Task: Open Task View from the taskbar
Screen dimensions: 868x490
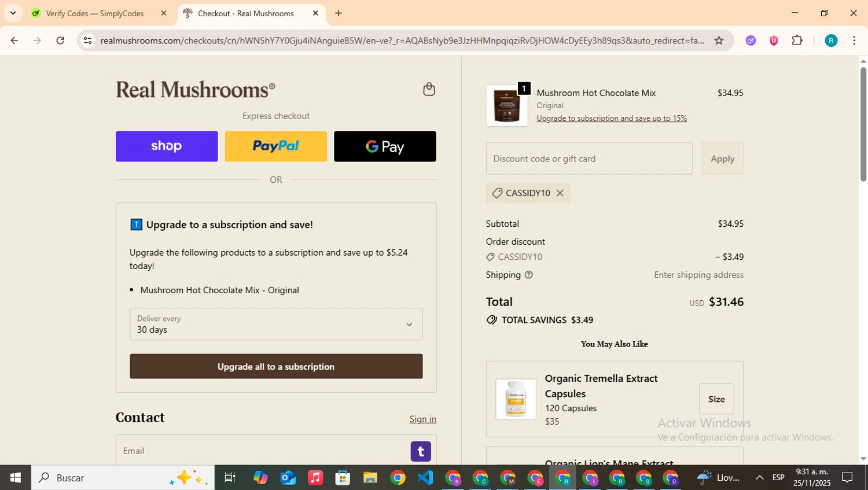Action: [230, 478]
